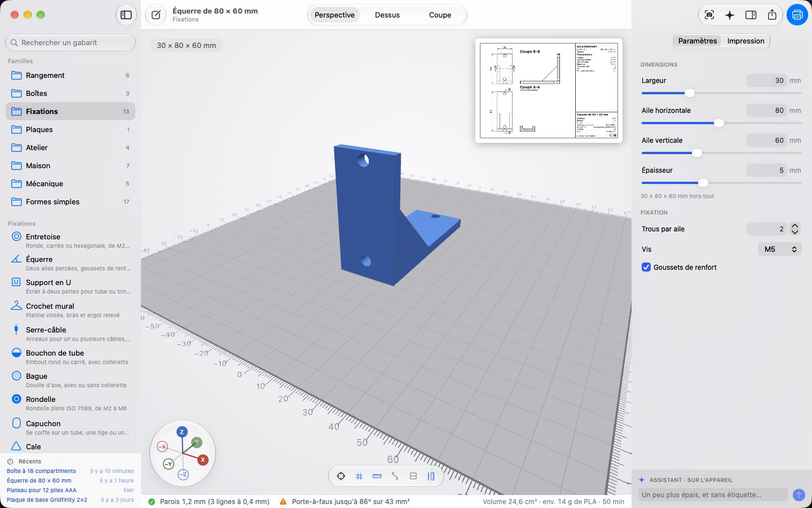
Task: Switch to the Dessus view tab
Action: tap(387, 15)
